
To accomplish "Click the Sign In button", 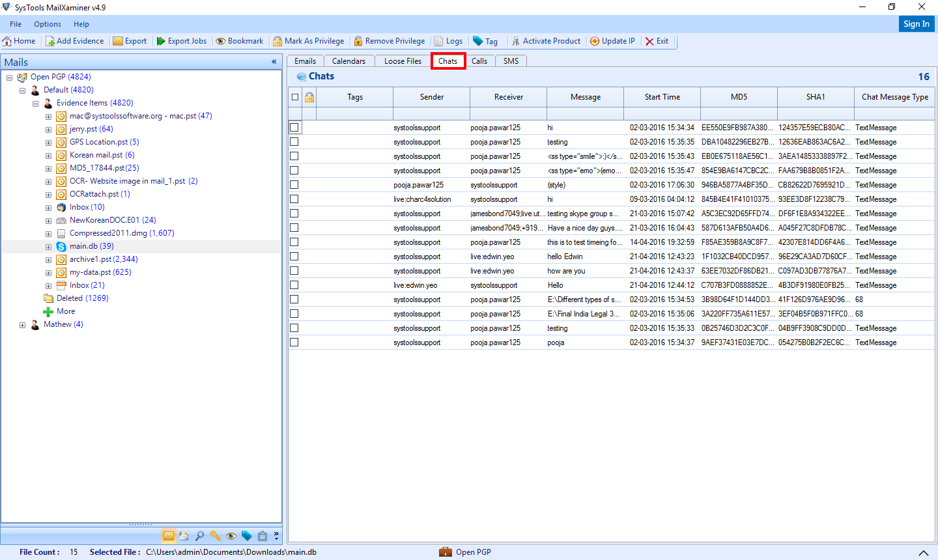I will [916, 23].
